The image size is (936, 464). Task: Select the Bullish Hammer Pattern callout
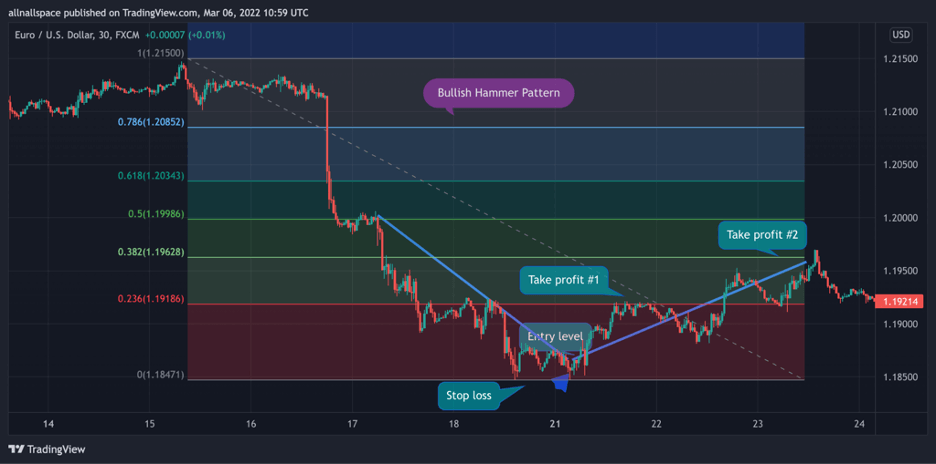click(x=498, y=93)
